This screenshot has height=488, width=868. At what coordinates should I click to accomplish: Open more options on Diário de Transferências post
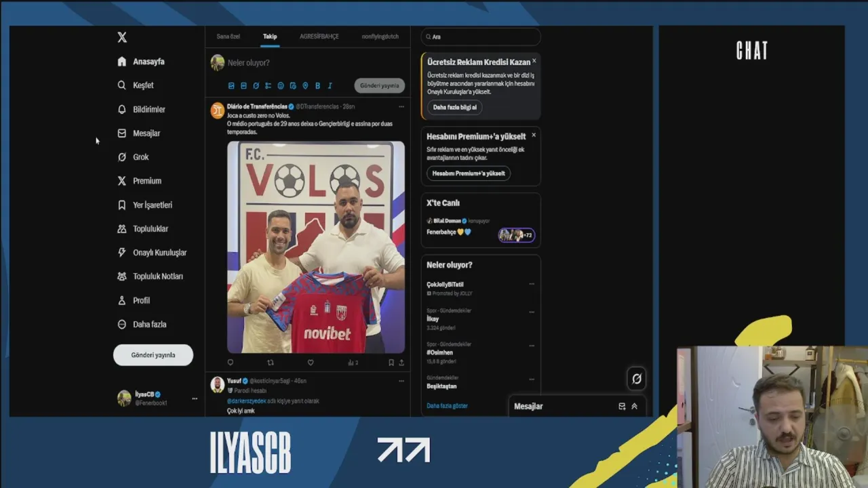pos(401,106)
